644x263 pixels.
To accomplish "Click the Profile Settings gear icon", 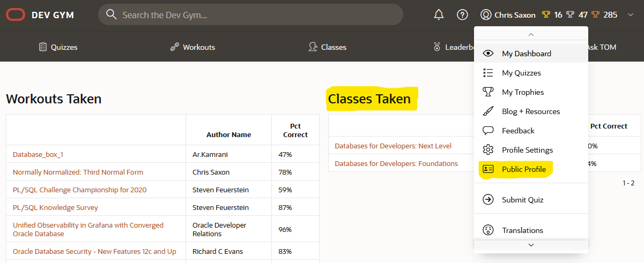I will [488, 150].
